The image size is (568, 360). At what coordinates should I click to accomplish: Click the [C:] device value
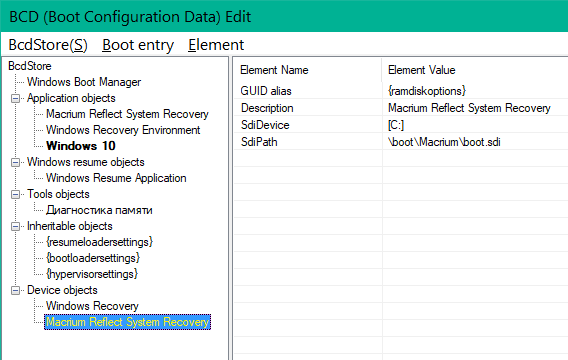click(396, 125)
